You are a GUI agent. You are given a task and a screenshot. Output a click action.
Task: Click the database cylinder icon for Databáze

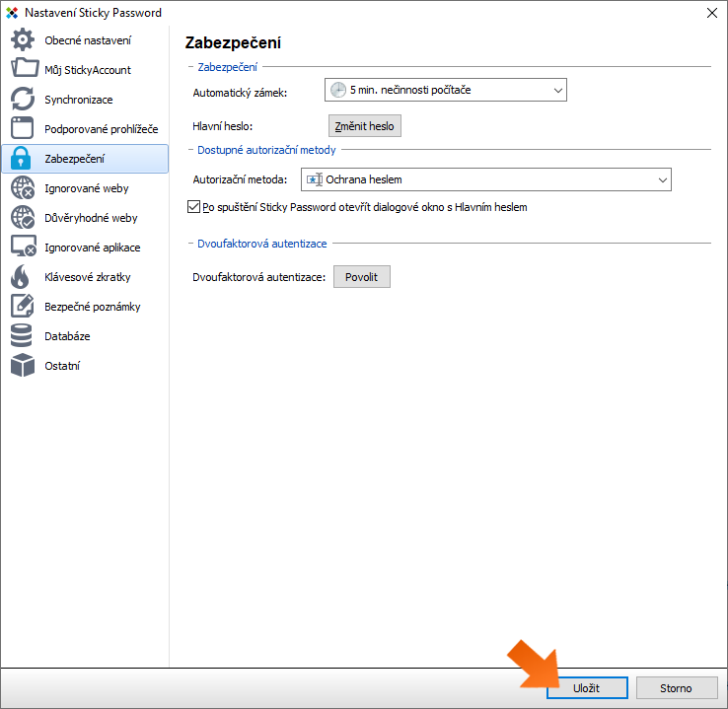click(22, 335)
